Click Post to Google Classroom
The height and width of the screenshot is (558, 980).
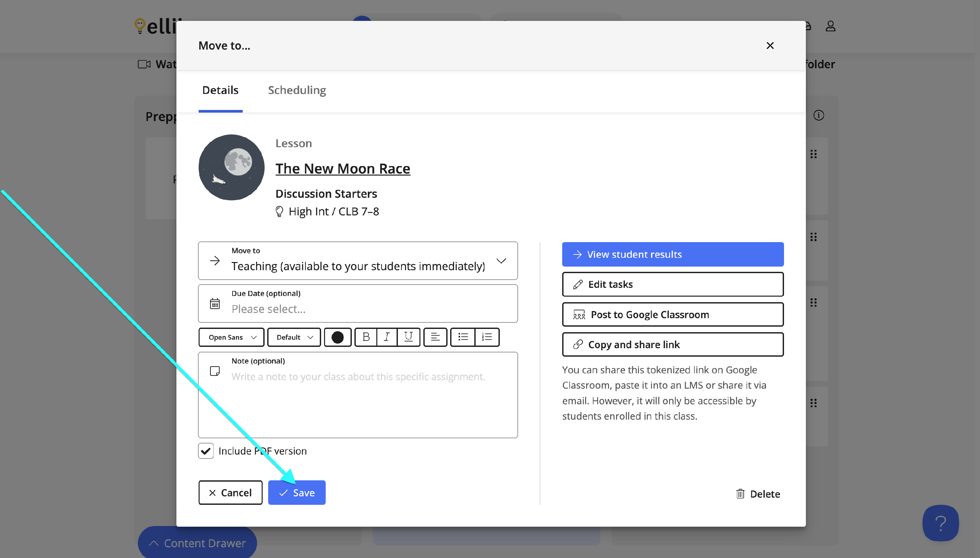click(672, 315)
